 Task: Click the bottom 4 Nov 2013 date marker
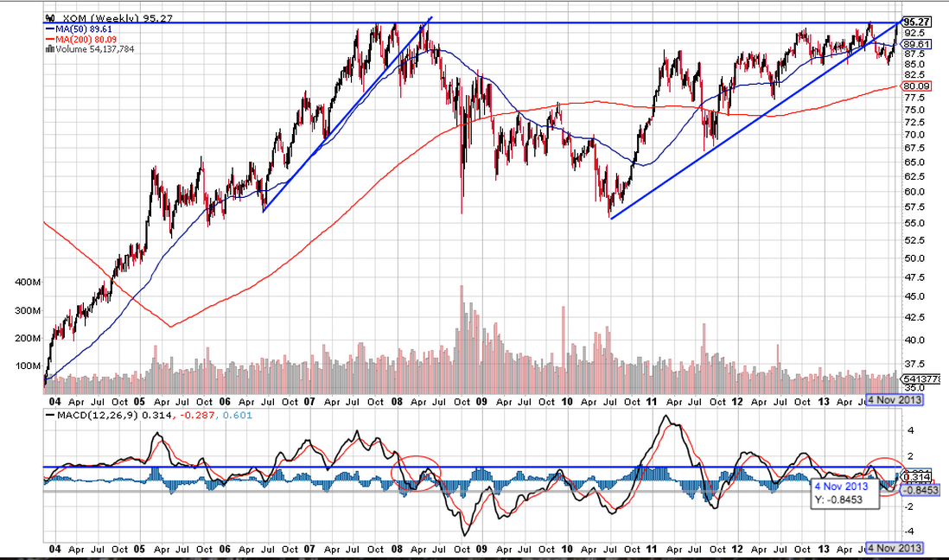[894, 548]
